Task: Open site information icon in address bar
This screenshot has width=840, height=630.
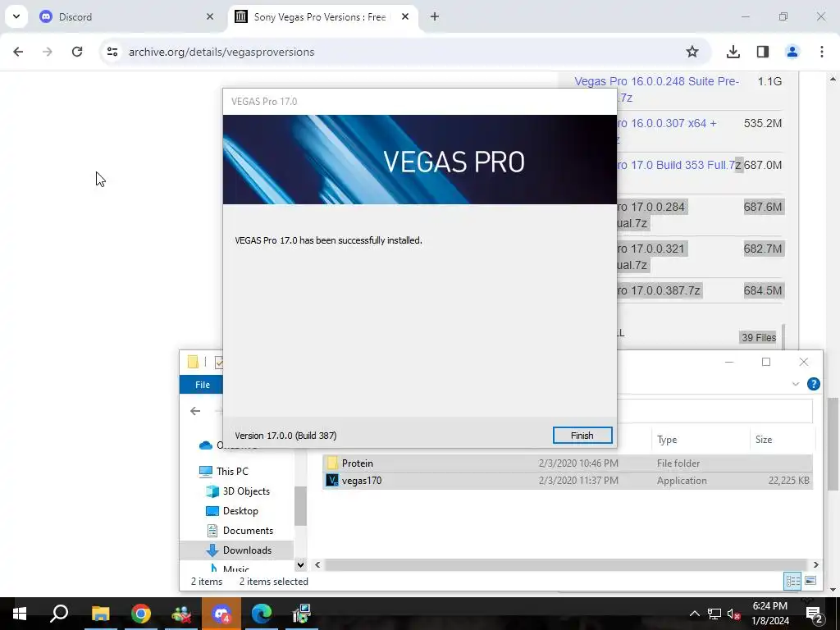Action: [x=112, y=52]
